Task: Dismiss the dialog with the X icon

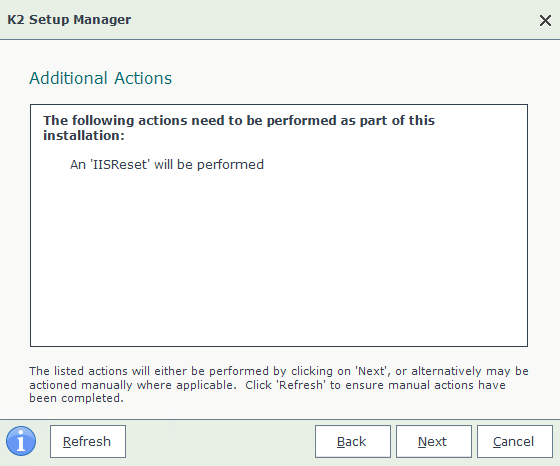Action: click(x=545, y=20)
